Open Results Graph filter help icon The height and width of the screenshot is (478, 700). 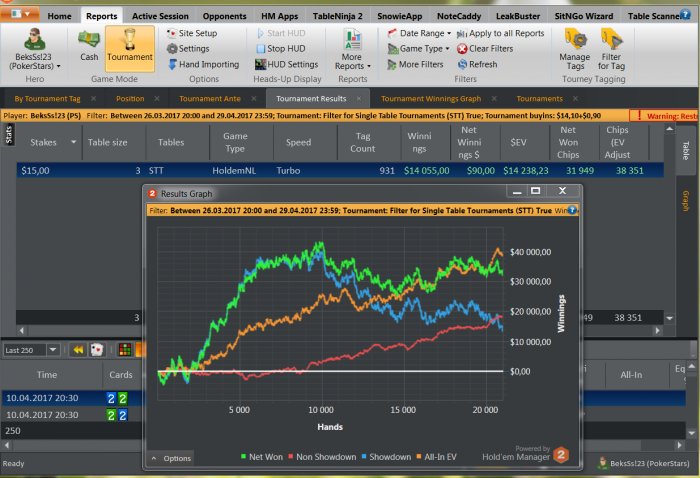572,210
